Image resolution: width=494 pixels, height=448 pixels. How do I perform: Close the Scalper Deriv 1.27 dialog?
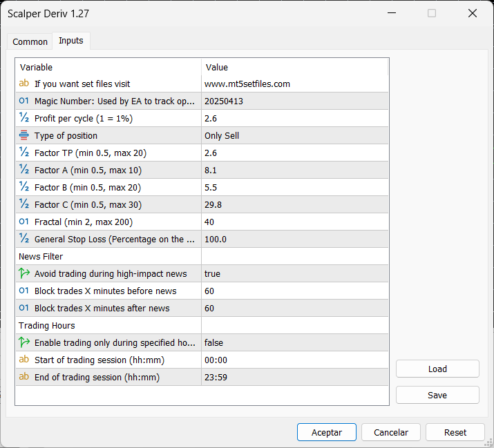(473, 13)
